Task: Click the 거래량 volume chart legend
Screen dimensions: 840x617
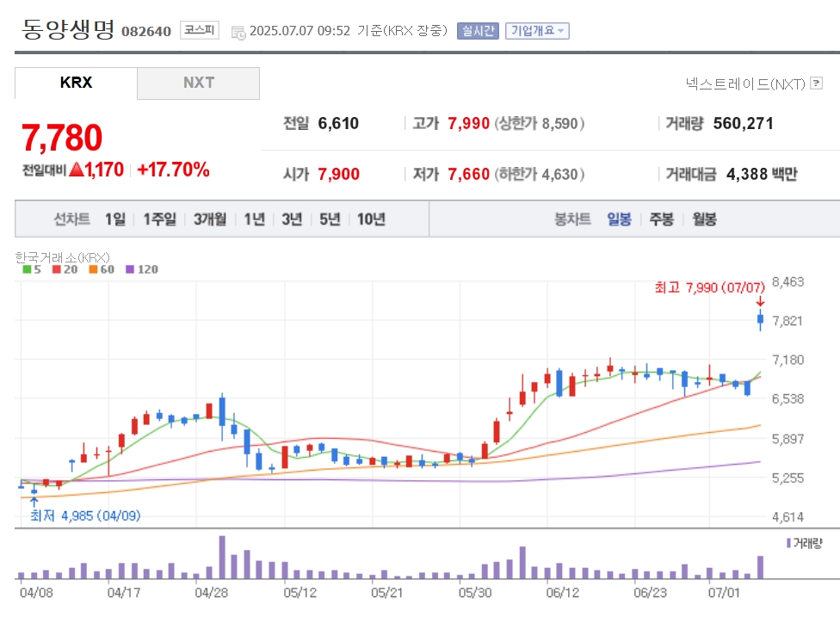Action: point(804,544)
